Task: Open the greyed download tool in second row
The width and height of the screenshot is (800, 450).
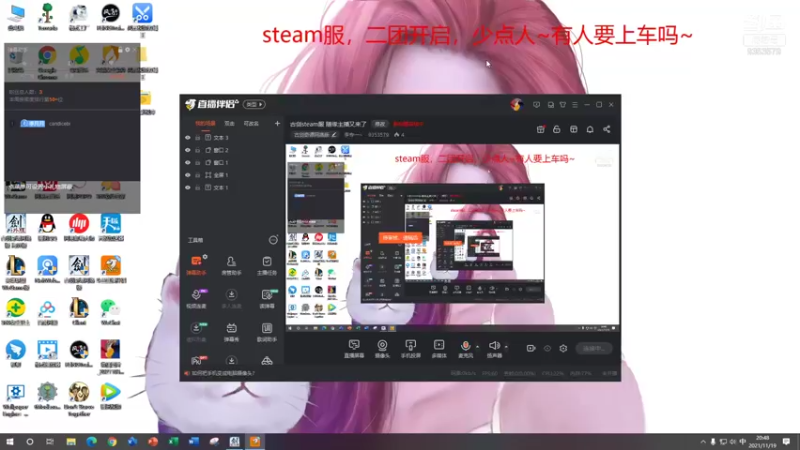Action: click(231, 299)
